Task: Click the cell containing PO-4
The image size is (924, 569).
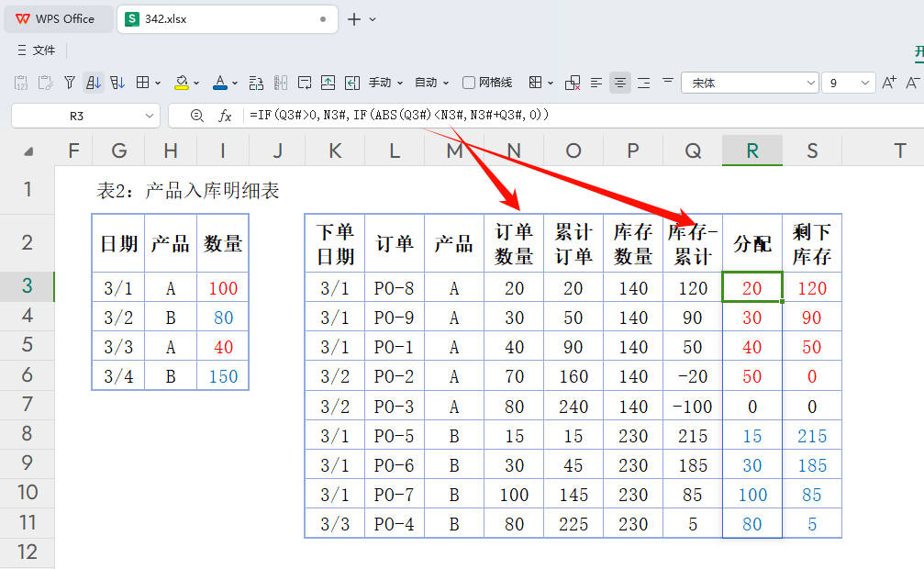Action: tap(395, 524)
